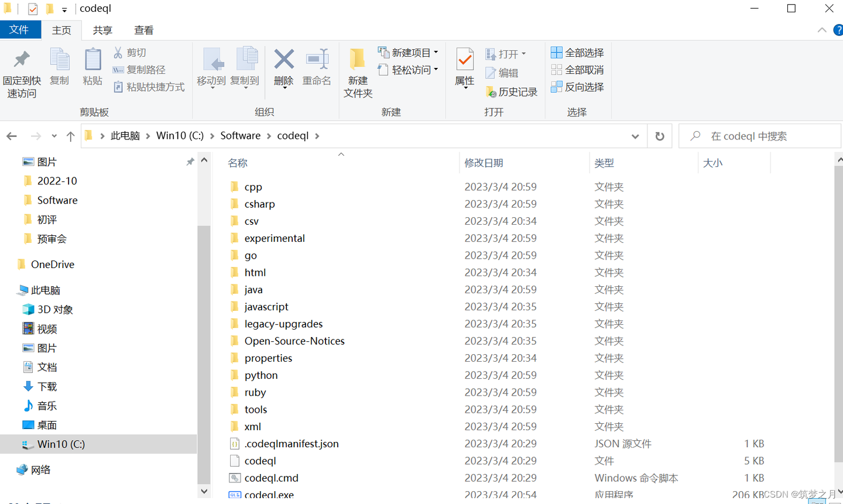The width and height of the screenshot is (843, 504).
Task: Click the refresh icon beside address bar
Action: click(659, 136)
